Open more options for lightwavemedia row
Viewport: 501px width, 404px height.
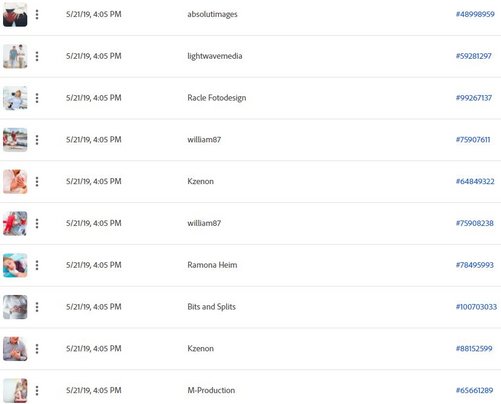[x=37, y=56]
